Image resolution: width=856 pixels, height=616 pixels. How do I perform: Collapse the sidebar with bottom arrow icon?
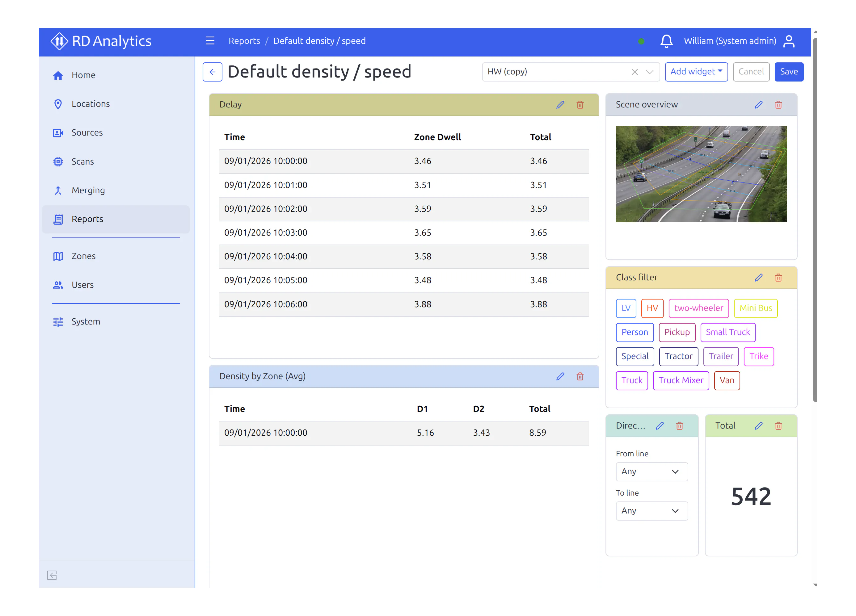point(52,575)
